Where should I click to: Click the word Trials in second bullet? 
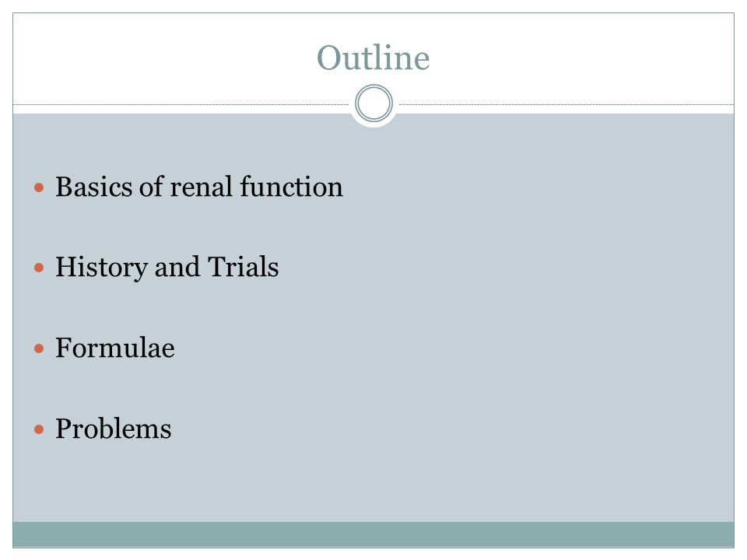(243, 267)
